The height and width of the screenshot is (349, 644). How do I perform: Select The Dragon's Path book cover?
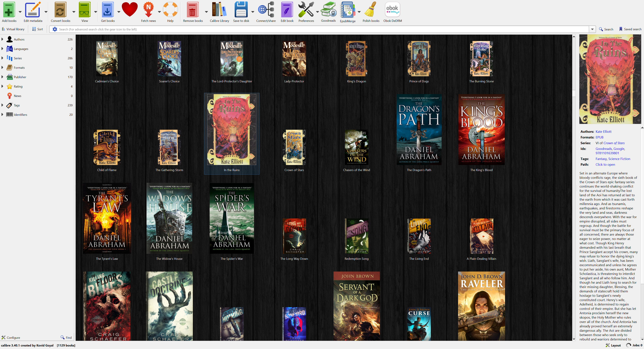[x=419, y=129]
